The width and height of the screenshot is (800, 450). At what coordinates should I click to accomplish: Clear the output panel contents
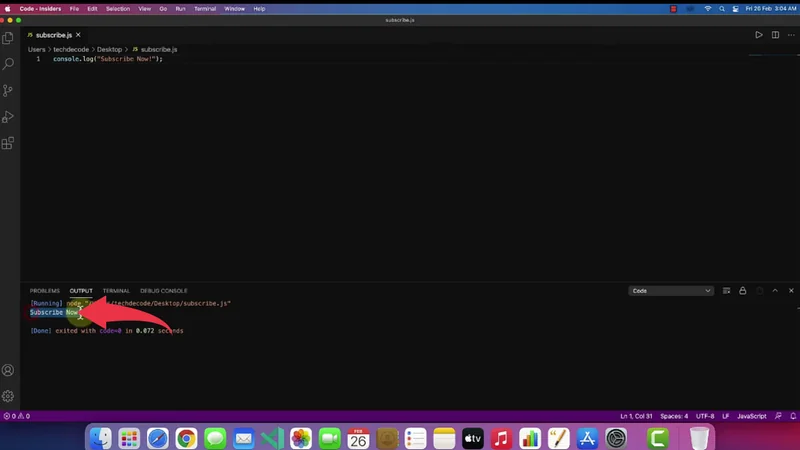pos(726,291)
